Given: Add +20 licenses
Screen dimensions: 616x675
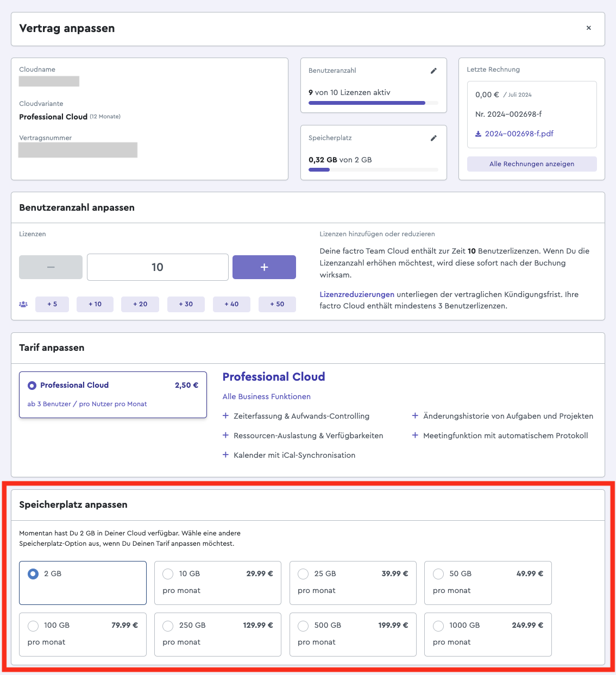Looking at the screenshot, I should point(140,304).
